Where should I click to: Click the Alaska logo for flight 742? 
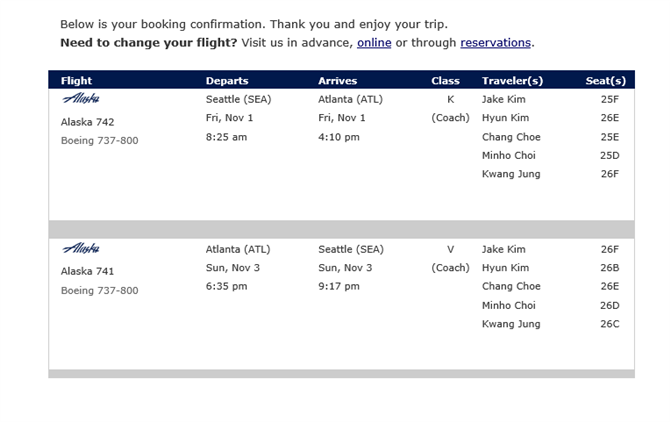point(81,99)
